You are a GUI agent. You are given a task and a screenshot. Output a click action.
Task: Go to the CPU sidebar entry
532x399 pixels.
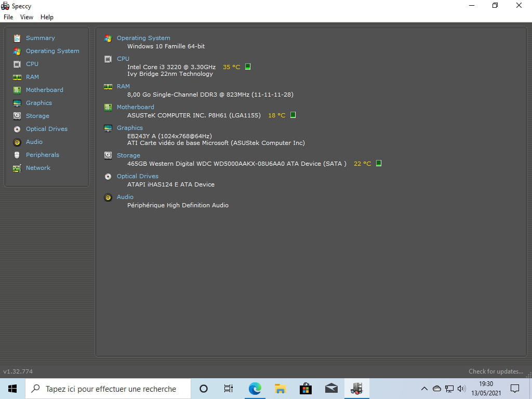(32, 64)
